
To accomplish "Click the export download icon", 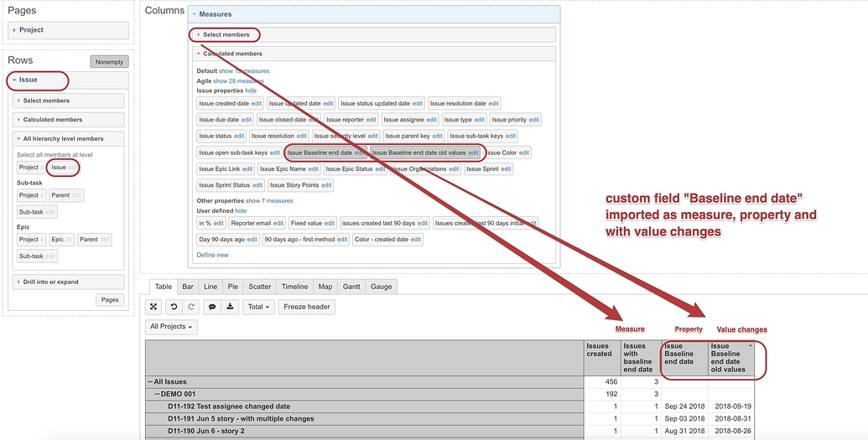I will [231, 307].
